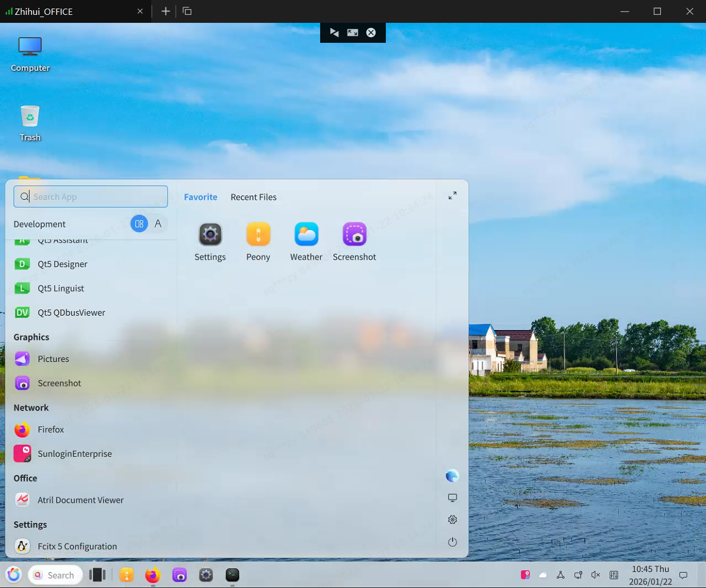Open Settings from the Favorites grid
This screenshot has width=706, height=588.
point(210,240)
